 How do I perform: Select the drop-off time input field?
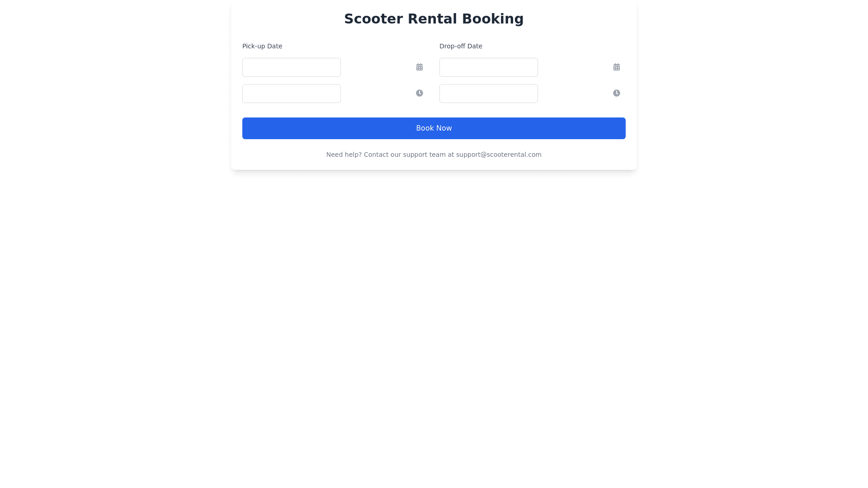point(489,94)
